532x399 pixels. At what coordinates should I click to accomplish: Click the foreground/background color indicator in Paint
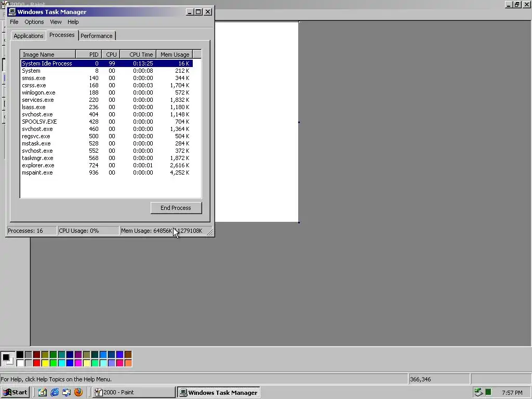click(x=7, y=359)
